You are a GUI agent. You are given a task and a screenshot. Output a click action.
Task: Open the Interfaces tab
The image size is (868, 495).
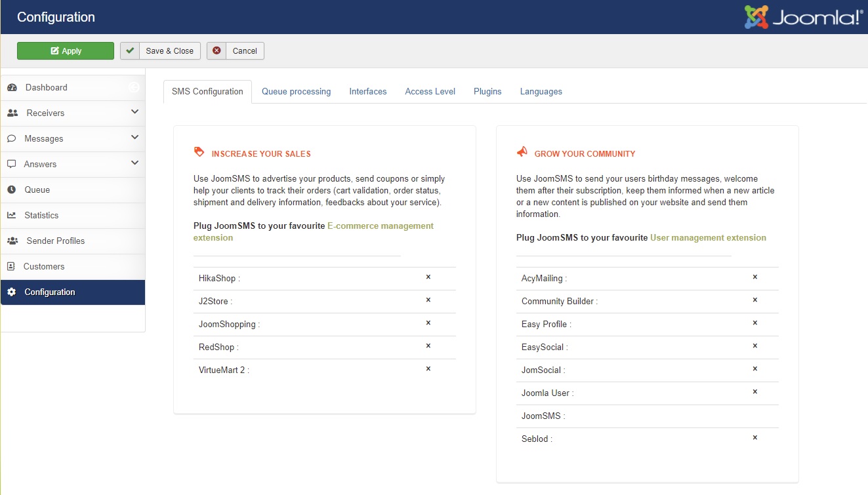click(x=368, y=92)
